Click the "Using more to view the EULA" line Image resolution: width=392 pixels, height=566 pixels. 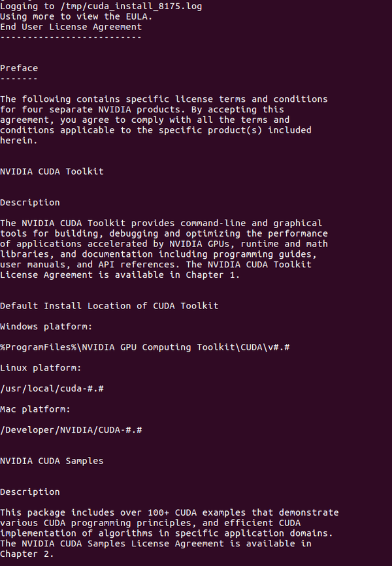point(71,16)
